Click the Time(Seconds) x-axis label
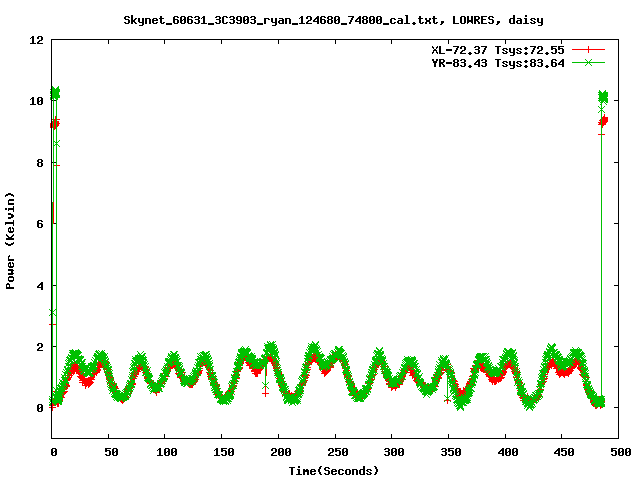 coord(333,471)
